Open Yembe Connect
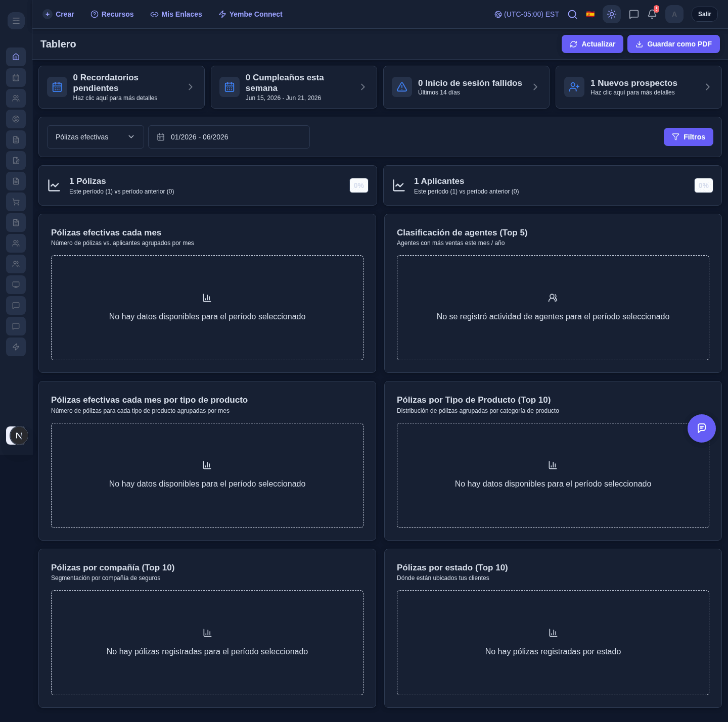 coord(251,14)
